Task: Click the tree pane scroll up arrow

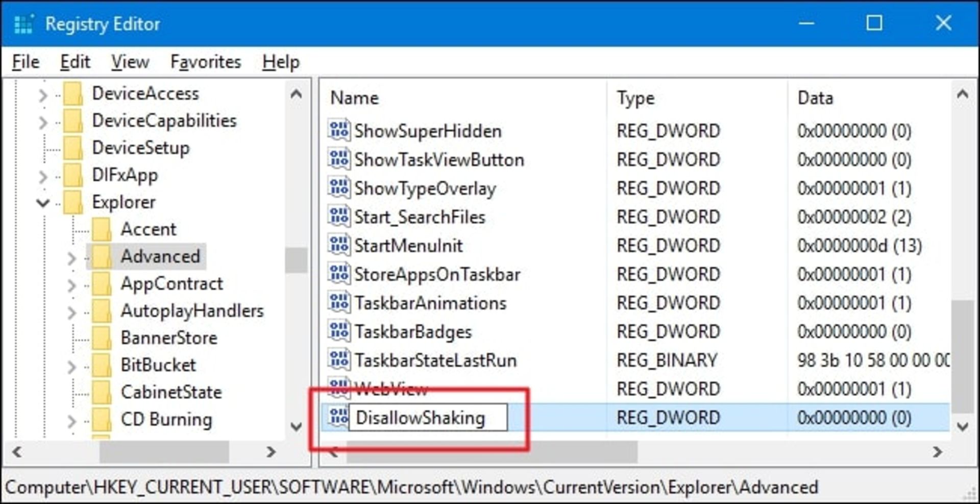Action: pos(296,94)
